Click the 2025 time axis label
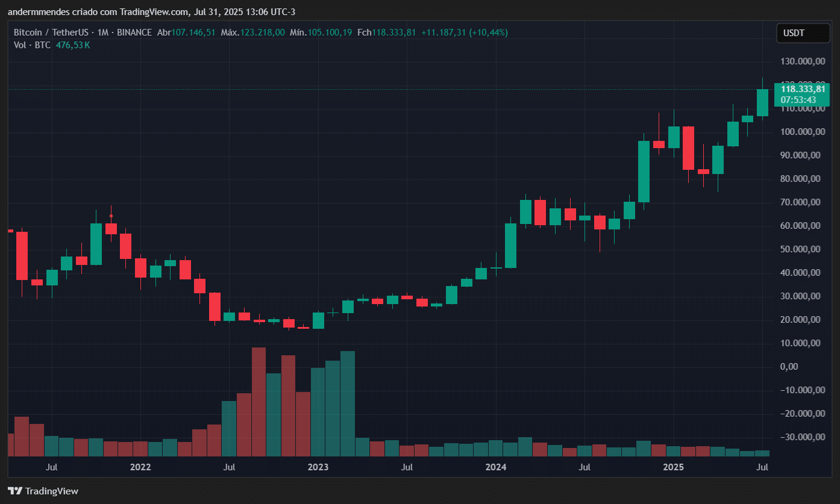 click(x=674, y=467)
